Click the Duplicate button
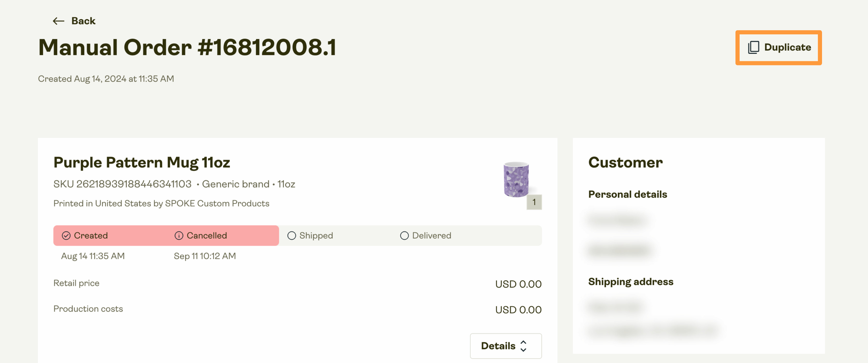 click(778, 48)
